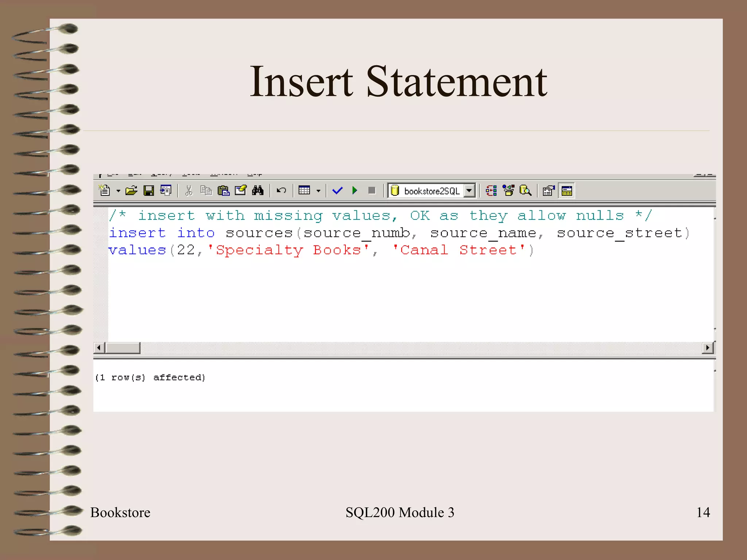Run the query with the green play button
The image size is (747, 560).
pyautogui.click(x=355, y=190)
